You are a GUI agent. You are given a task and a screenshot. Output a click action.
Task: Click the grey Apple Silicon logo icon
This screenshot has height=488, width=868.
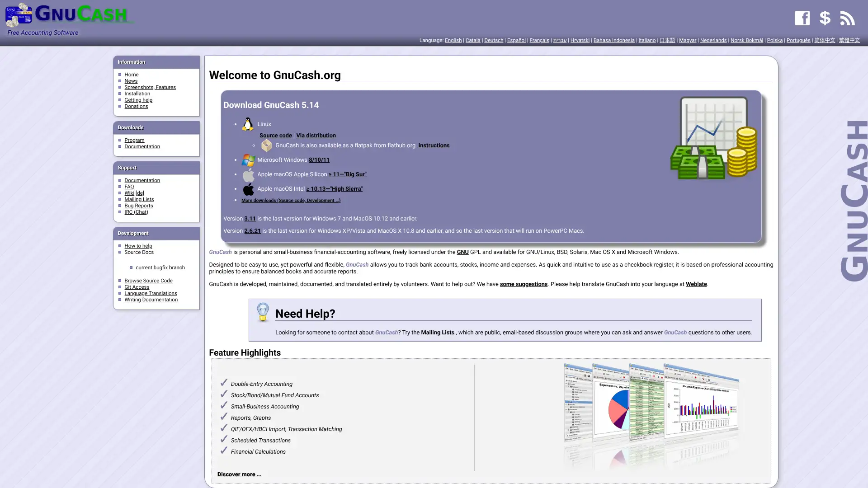click(248, 174)
